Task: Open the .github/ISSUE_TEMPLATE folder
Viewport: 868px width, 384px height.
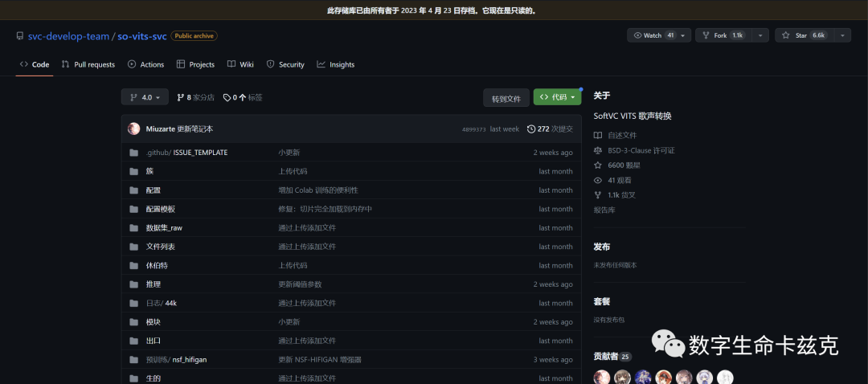Action: (186, 153)
